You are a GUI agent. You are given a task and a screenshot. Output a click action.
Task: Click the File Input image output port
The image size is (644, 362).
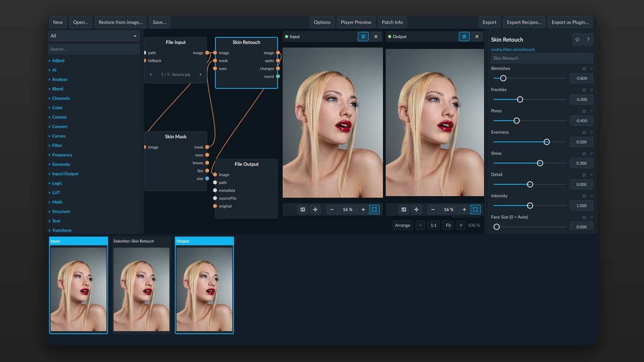point(207,53)
